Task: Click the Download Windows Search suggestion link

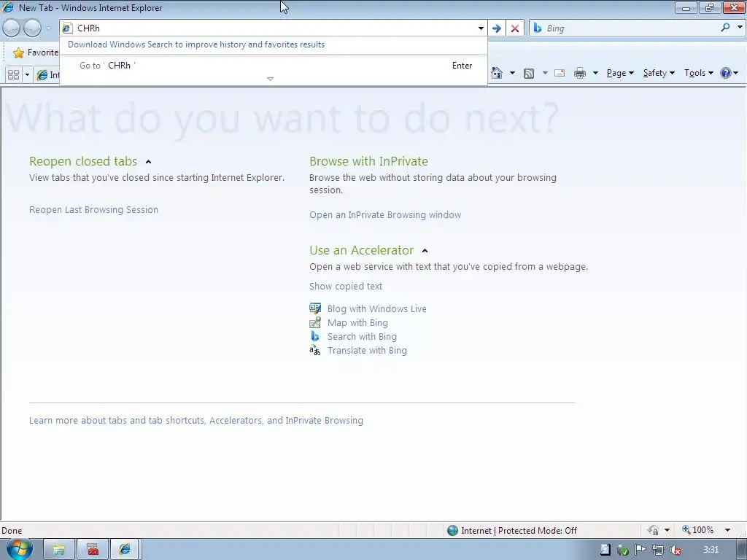Action: (x=196, y=44)
